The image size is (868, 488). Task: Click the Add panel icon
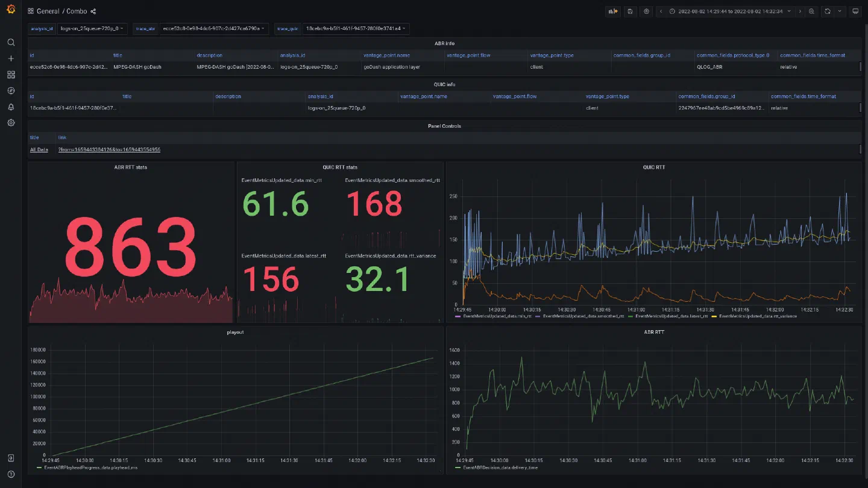(x=612, y=11)
